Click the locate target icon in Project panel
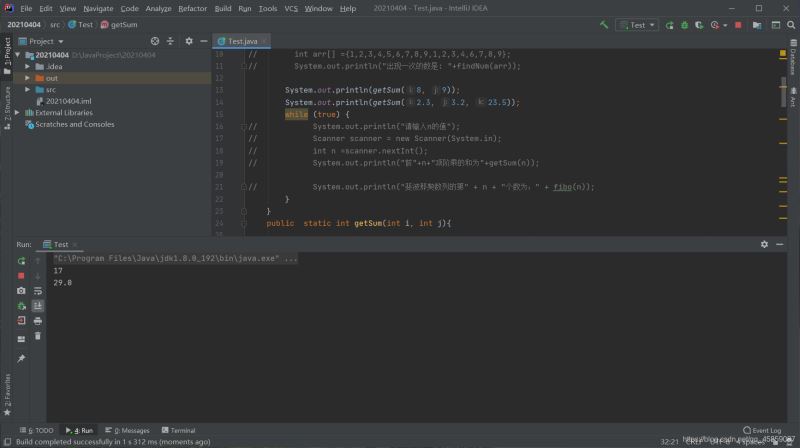Viewport: 800px width, 448px height. coord(154,41)
